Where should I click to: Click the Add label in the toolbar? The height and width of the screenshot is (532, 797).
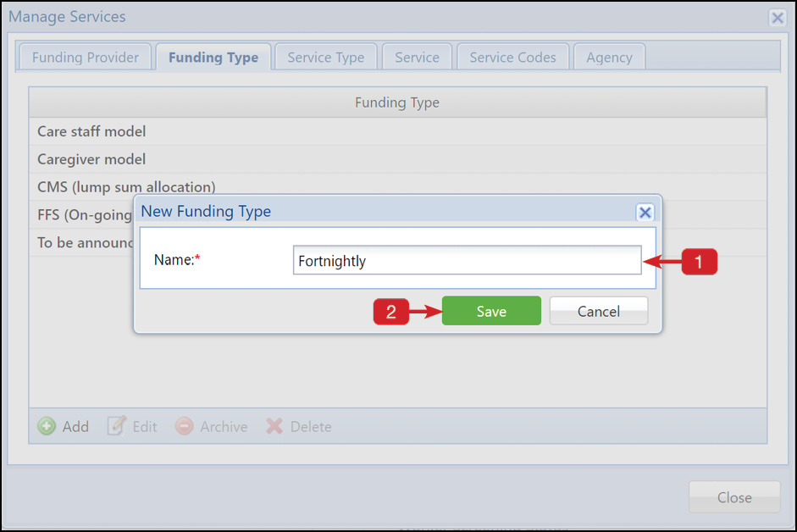coord(75,426)
